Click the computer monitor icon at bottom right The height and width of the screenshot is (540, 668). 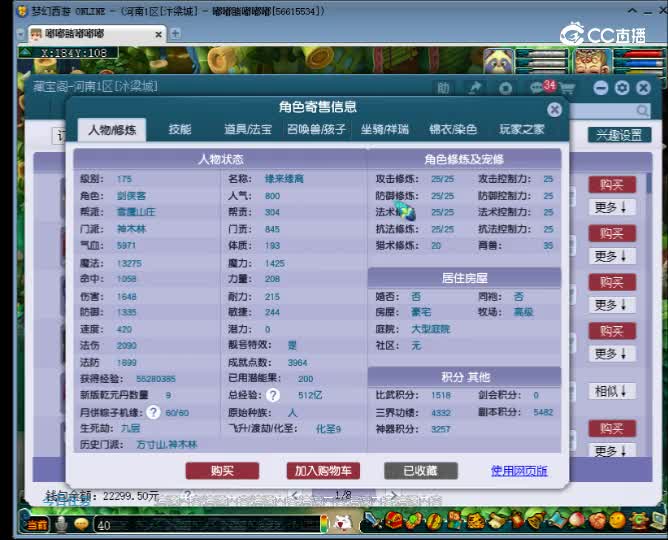coord(658,520)
